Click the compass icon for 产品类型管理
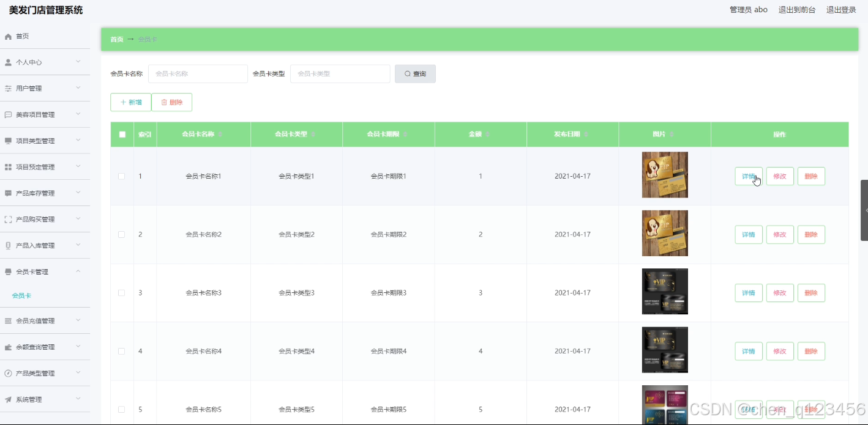The width and height of the screenshot is (868, 425). click(x=8, y=374)
